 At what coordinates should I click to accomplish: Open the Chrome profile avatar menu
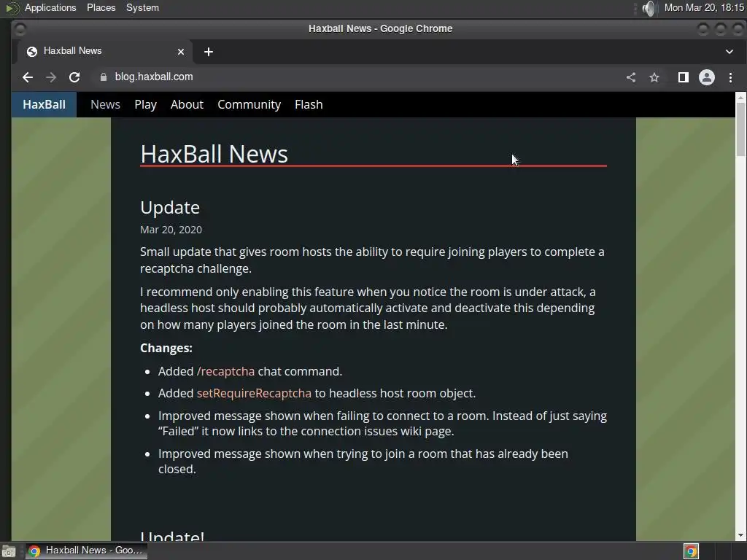(706, 77)
